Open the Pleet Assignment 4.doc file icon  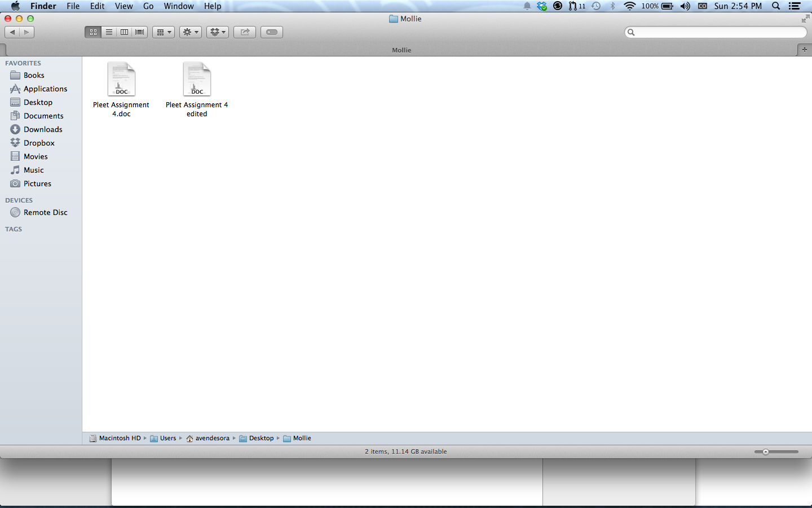tap(121, 80)
